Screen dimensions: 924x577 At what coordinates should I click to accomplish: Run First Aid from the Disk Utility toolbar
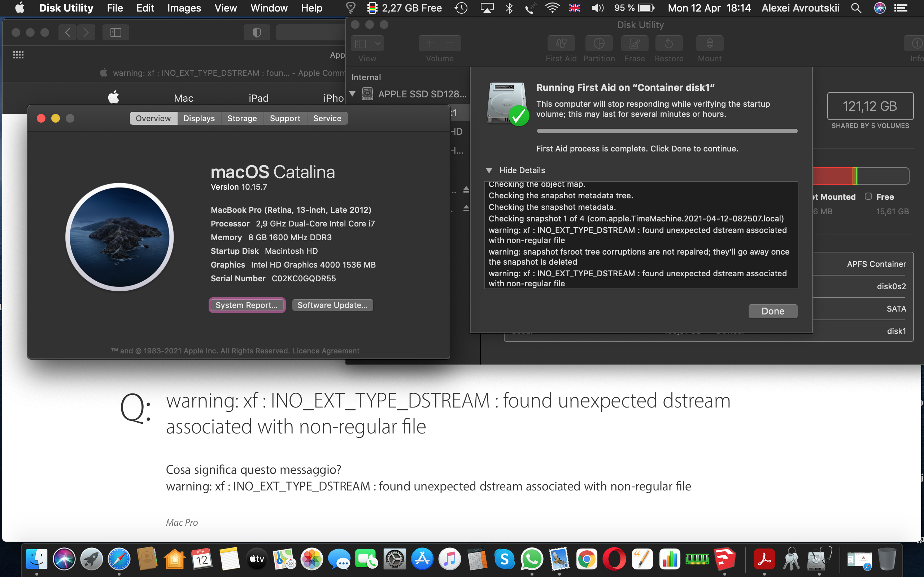(561, 44)
